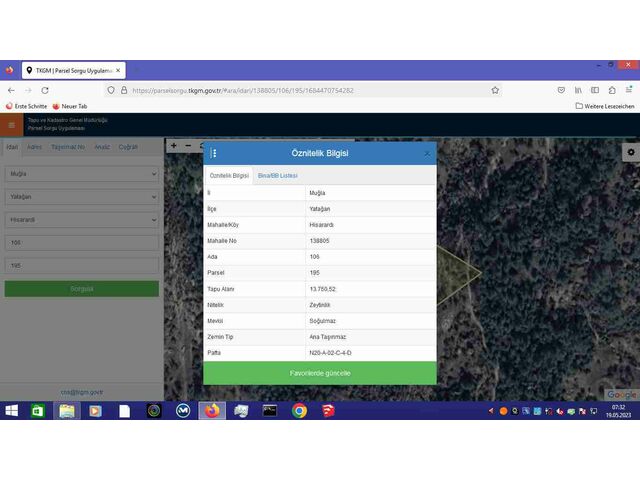Open the orange hamburger menu
The height and width of the screenshot is (480, 640).
pyautogui.click(x=12, y=125)
